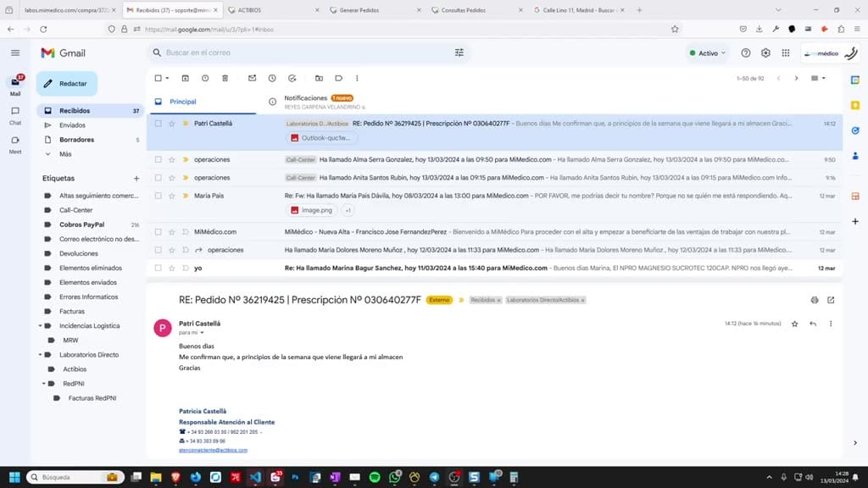The image size is (868, 488).
Task: Select checkbox for Marina Bagur Sanchez email
Action: (x=159, y=268)
